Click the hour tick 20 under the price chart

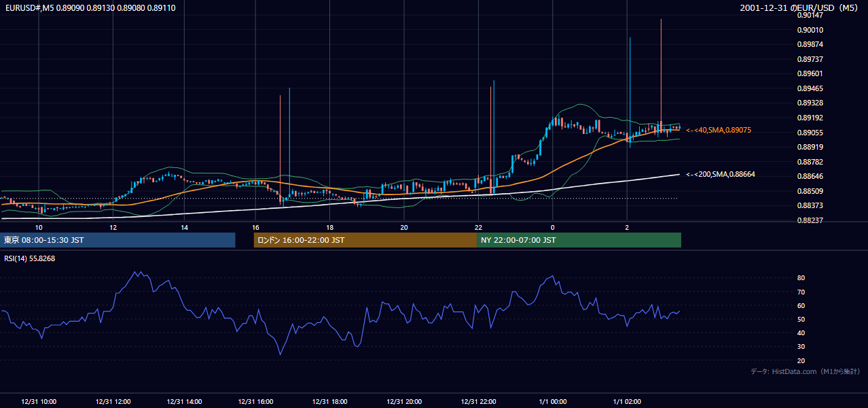(404, 227)
